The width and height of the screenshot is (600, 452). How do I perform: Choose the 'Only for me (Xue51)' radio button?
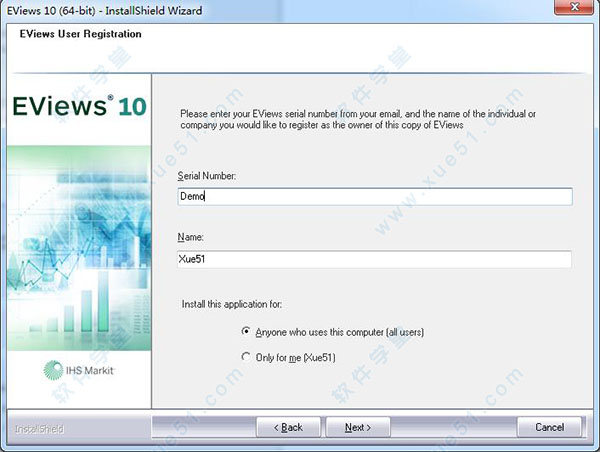tap(246, 356)
